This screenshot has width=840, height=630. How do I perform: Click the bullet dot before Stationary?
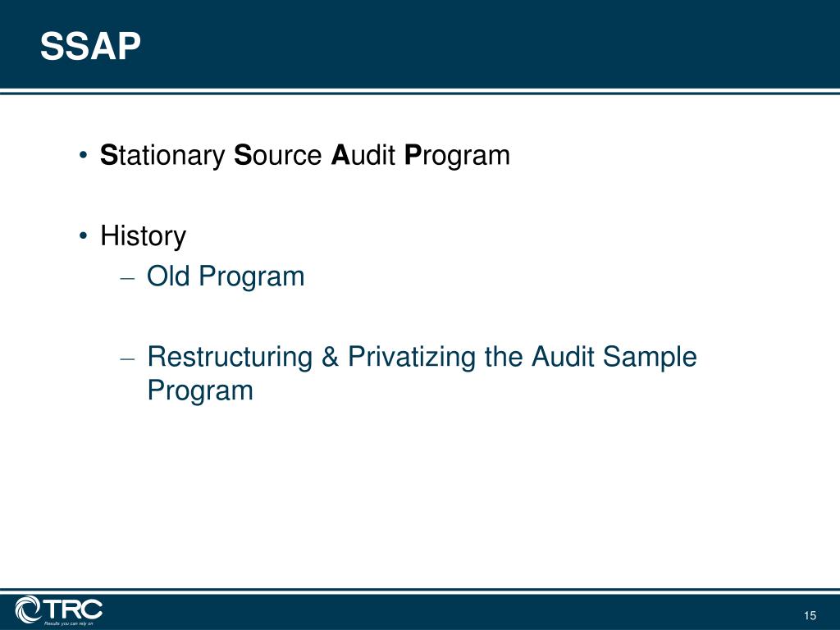click(x=83, y=156)
